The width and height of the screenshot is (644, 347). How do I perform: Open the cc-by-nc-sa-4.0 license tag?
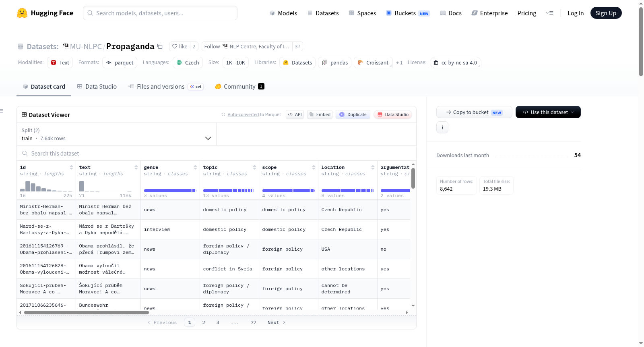[455, 62]
